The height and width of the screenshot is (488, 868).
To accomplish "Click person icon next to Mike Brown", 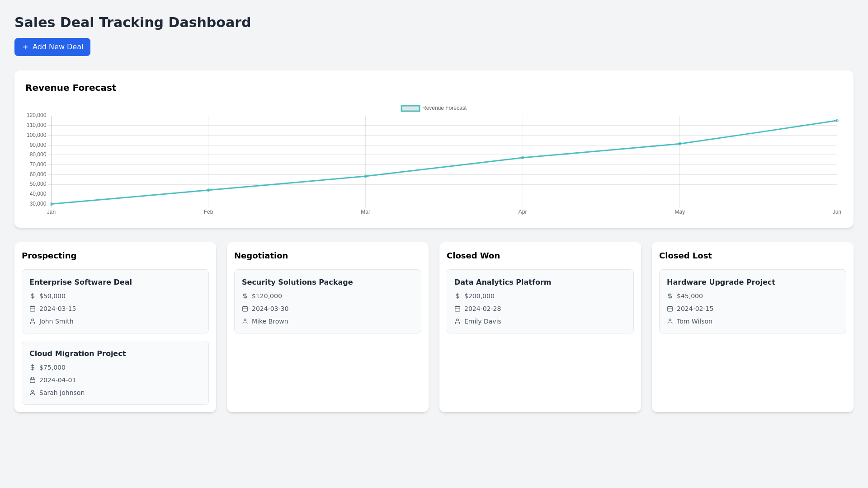I will [245, 321].
